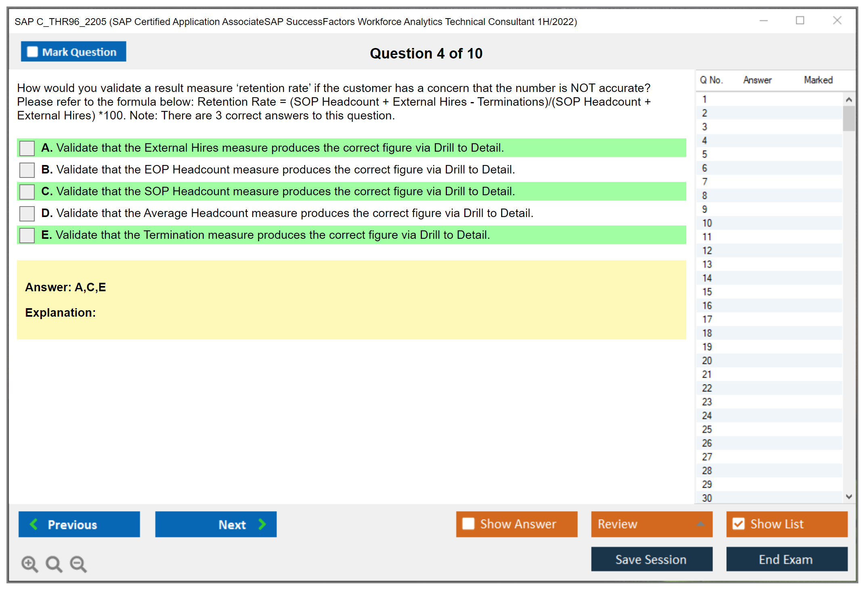Maximize the exam window

point(800,21)
